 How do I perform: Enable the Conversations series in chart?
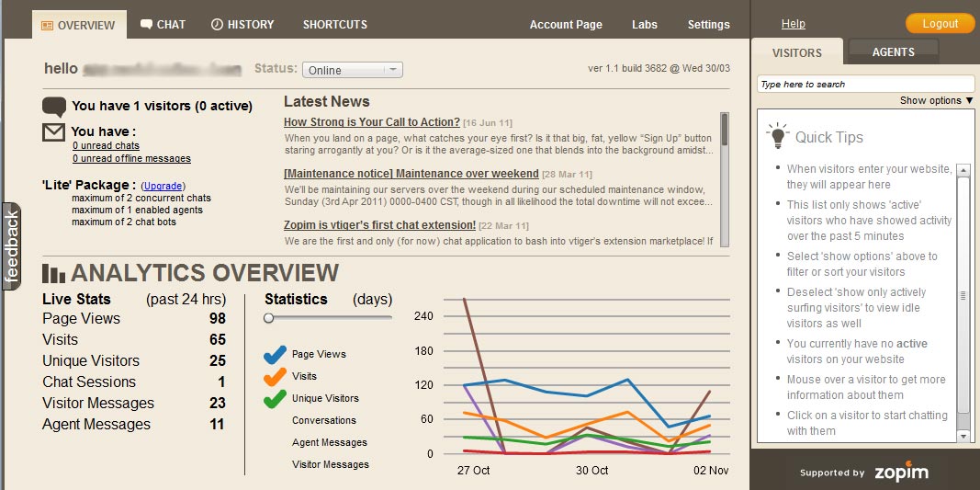[x=323, y=420]
